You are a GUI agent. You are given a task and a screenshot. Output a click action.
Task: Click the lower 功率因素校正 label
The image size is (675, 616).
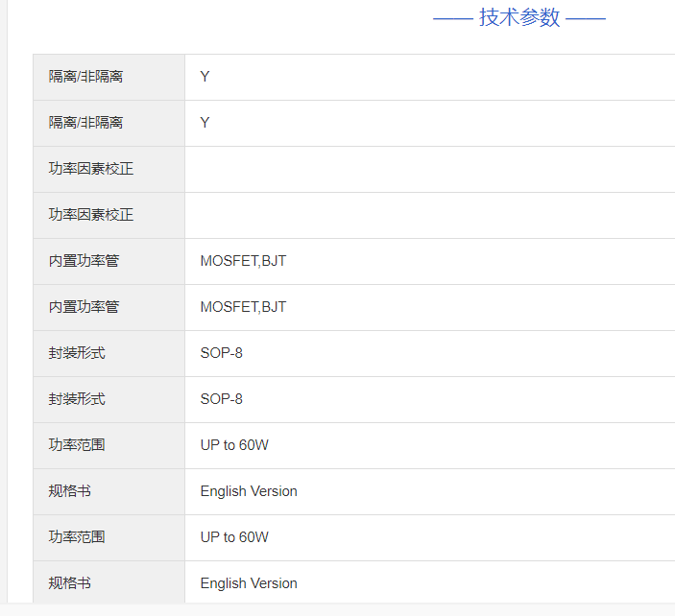click(91, 215)
